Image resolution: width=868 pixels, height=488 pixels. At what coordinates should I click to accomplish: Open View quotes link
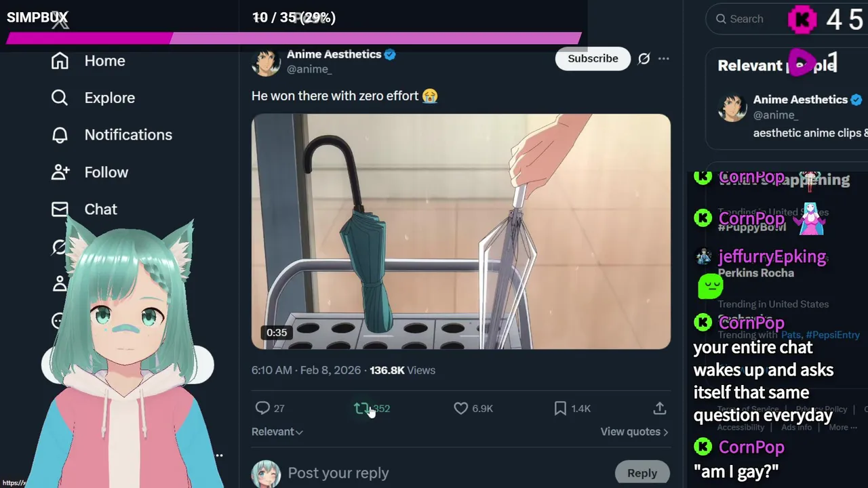click(634, 432)
